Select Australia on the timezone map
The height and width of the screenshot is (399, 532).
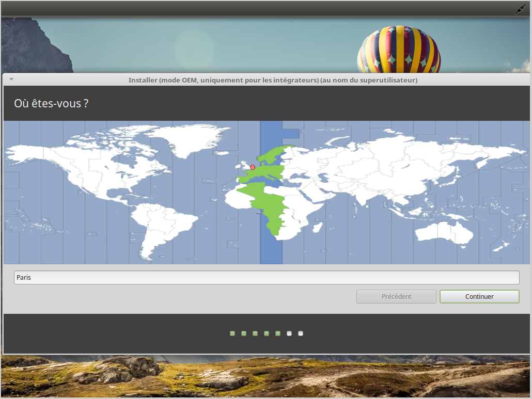click(x=444, y=232)
